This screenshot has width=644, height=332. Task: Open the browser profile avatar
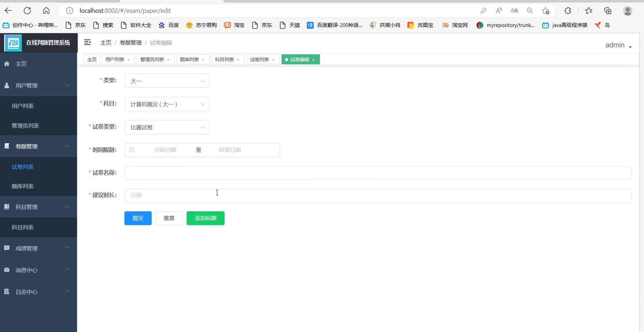pos(628,11)
